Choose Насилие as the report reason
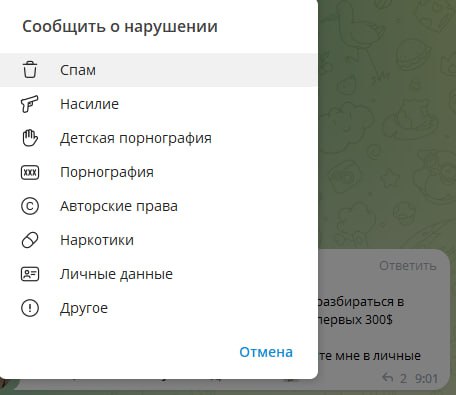 click(158, 104)
